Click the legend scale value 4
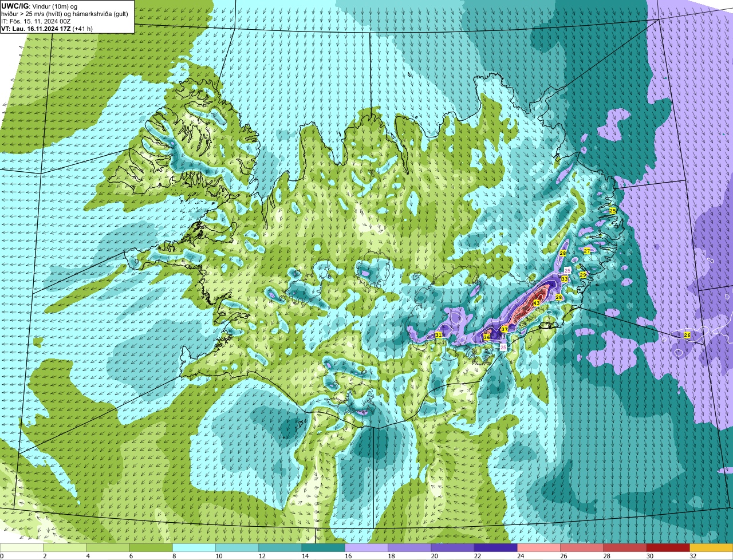Image resolution: width=733 pixels, height=560 pixels. click(x=87, y=556)
